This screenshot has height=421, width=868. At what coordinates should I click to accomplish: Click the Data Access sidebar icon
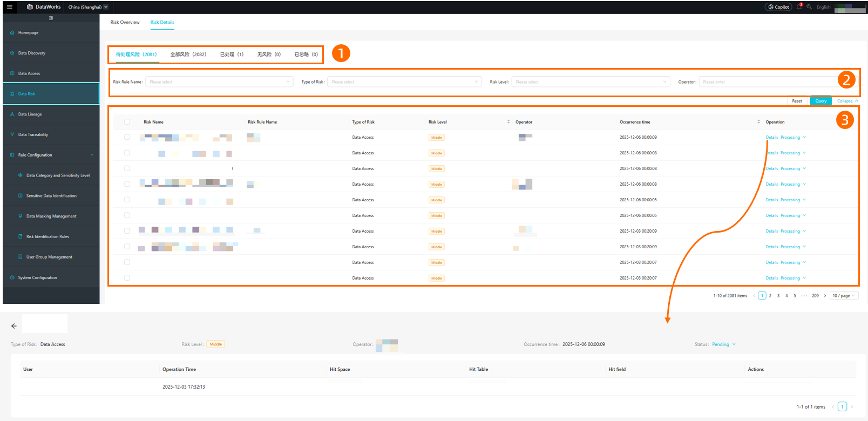point(12,73)
